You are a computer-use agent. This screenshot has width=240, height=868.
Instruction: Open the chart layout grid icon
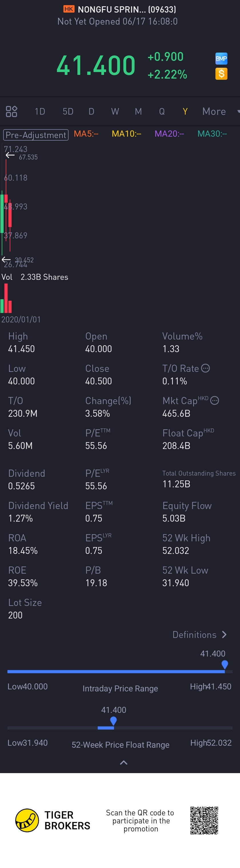click(x=11, y=111)
